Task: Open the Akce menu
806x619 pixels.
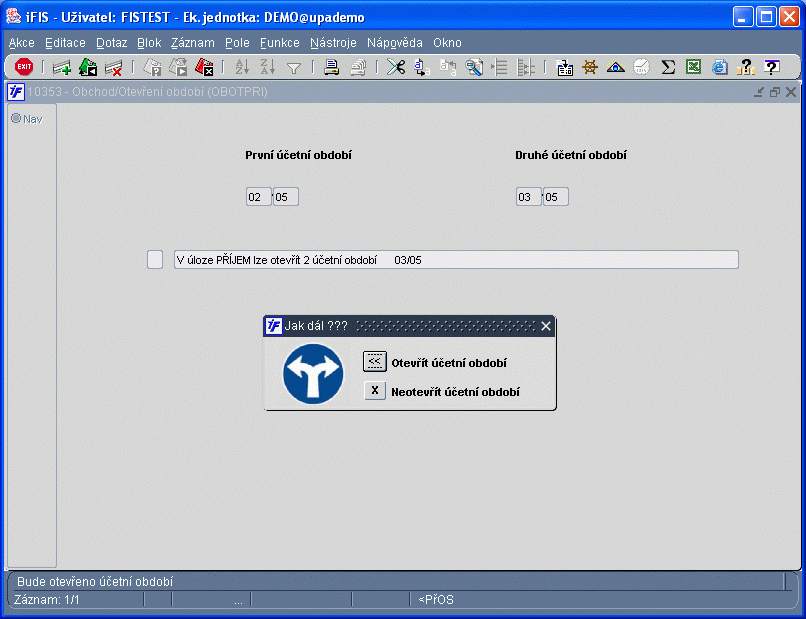Action: (x=22, y=43)
